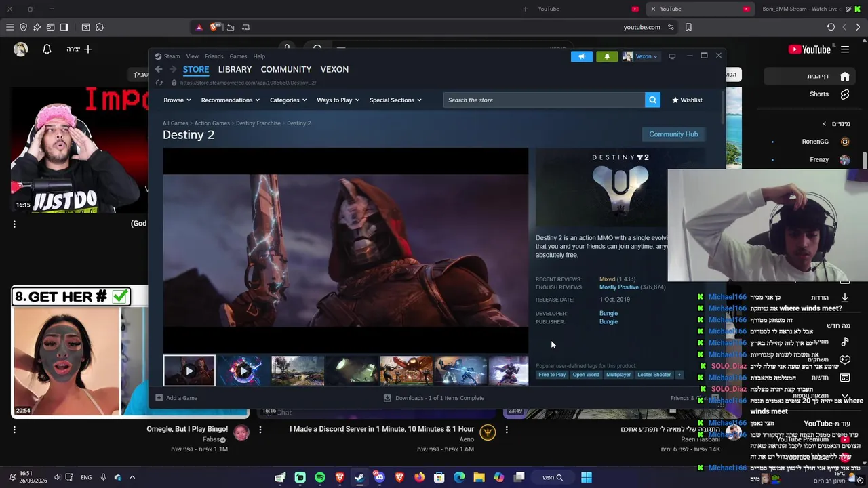
Task: Open the Friends menu in Steam
Action: [214, 56]
